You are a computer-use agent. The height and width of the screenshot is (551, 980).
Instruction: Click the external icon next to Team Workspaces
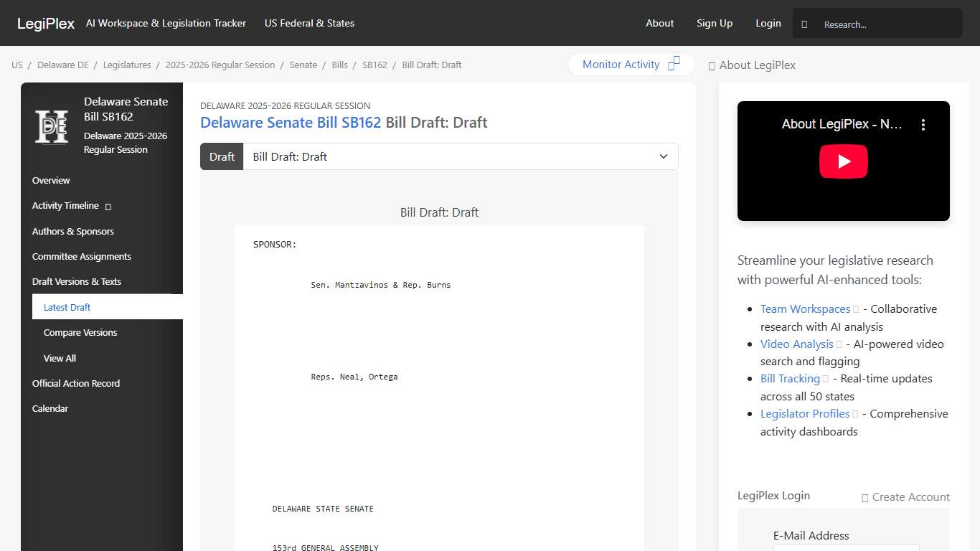tap(856, 309)
